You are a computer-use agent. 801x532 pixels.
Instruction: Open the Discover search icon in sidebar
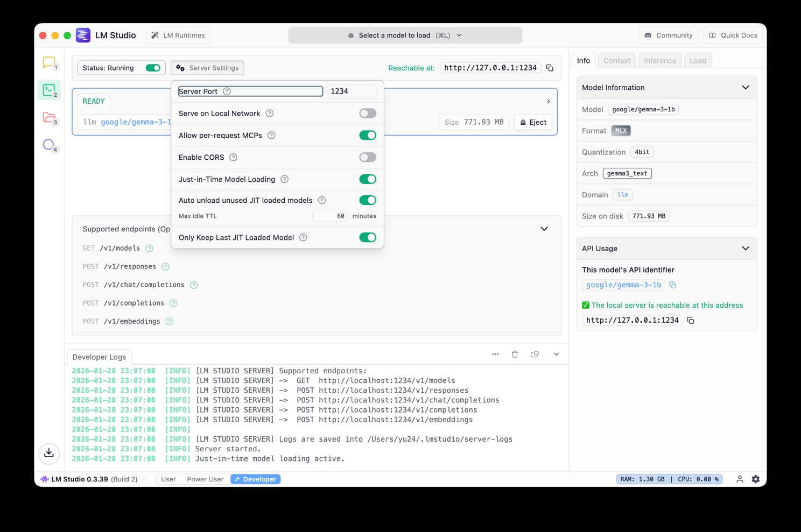click(49, 145)
